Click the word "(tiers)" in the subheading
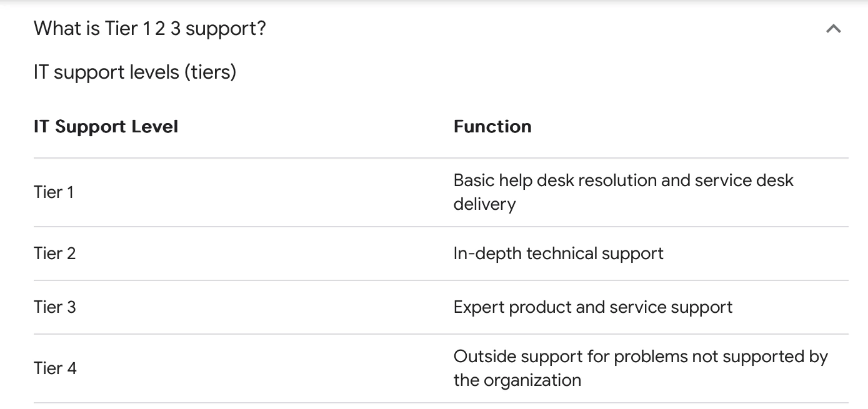 (x=210, y=72)
